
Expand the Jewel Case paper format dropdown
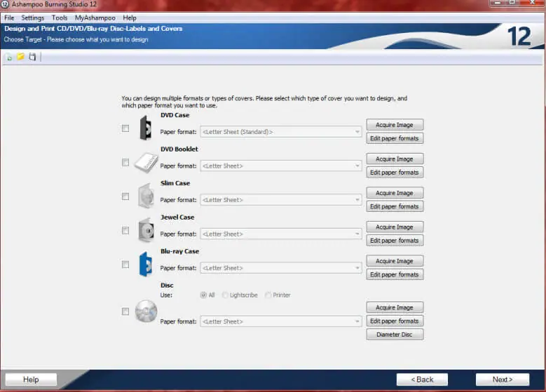281,234
